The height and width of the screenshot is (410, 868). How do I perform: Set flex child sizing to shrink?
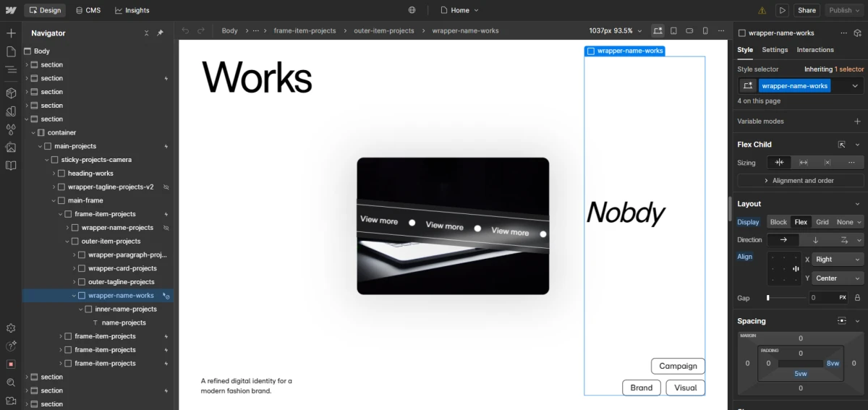point(779,163)
